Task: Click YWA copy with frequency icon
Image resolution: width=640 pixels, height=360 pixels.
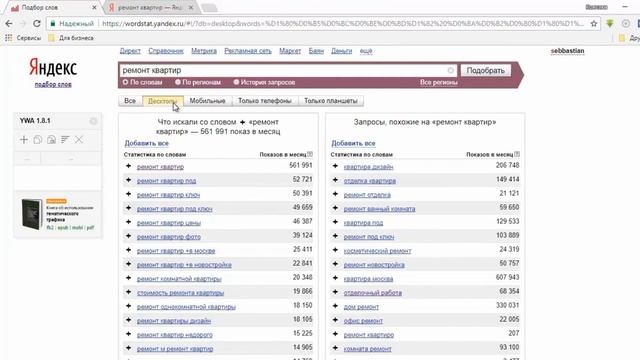Action: [x=51, y=140]
